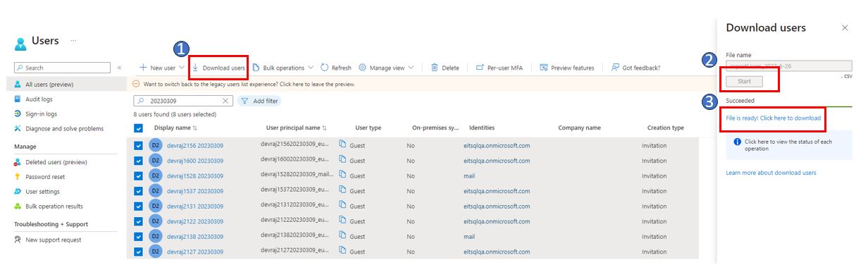Open user devraj2131 20230309
Image resolution: width=868 pixels, height=272 pixels.
[x=195, y=206]
